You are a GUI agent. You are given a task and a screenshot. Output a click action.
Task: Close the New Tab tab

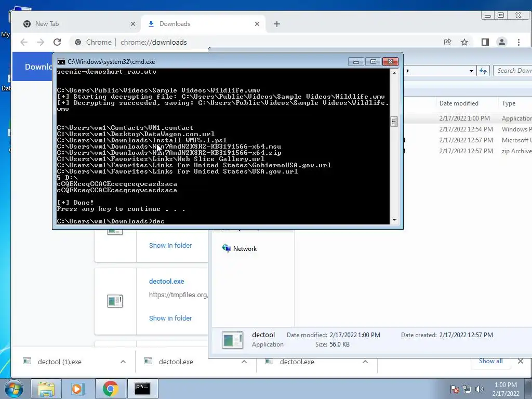[132, 24]
